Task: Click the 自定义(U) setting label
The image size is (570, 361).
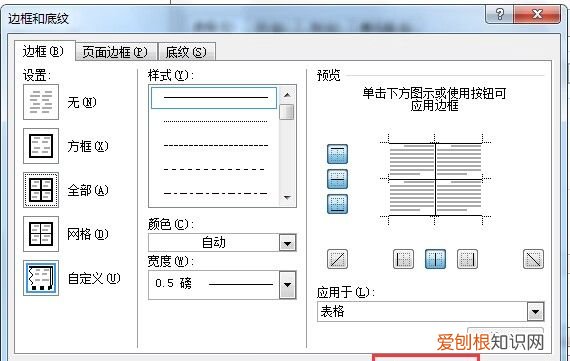Action: pos(94,279)
